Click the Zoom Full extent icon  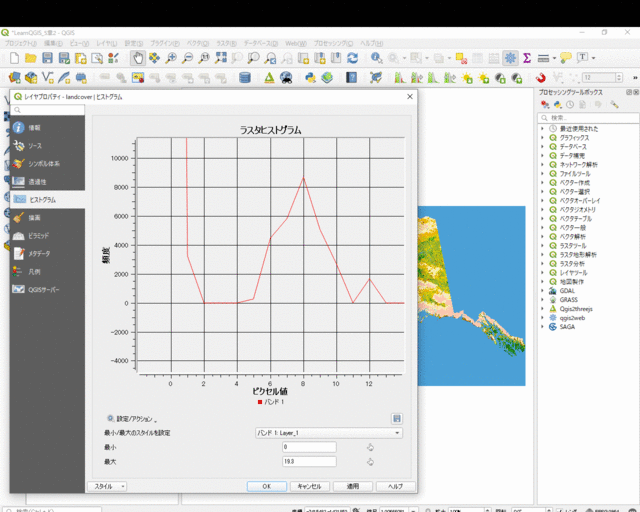(220, 58)
